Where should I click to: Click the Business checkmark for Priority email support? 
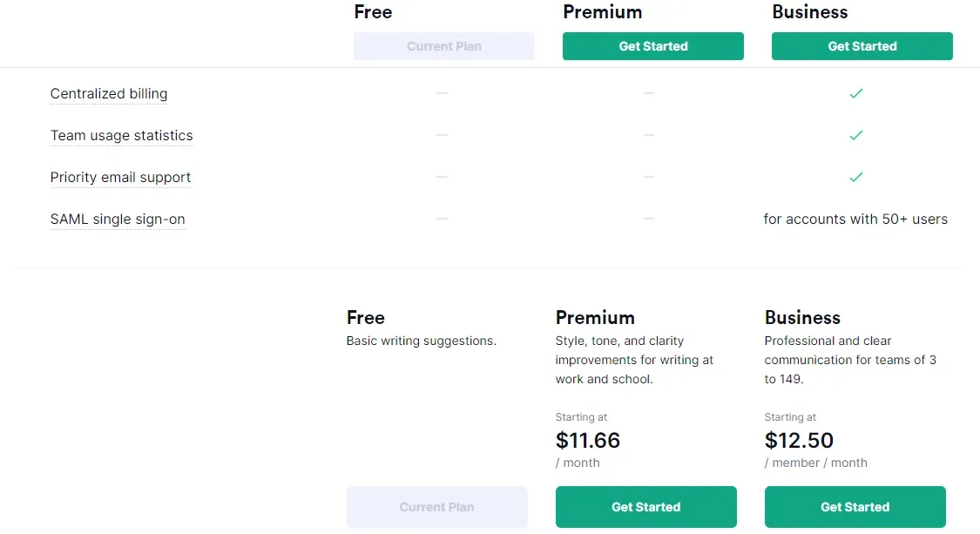[x=855, y=177]
